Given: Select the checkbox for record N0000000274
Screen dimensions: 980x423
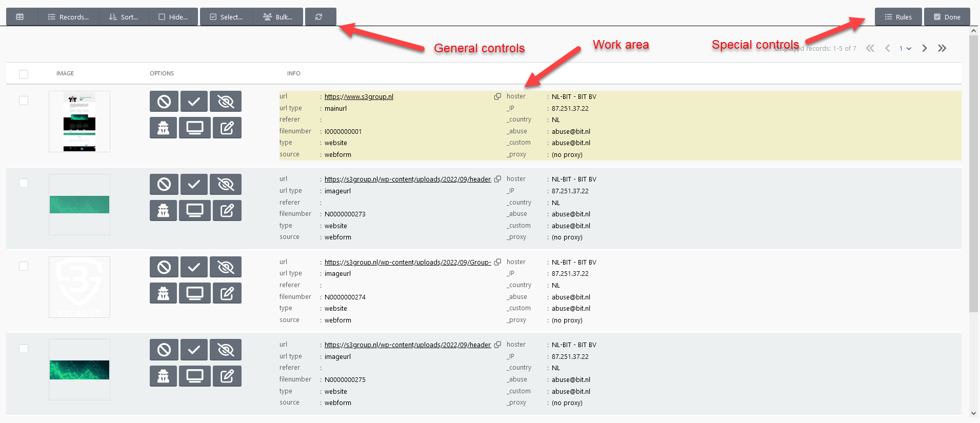Looking at the screenshot, I should 24,266.
